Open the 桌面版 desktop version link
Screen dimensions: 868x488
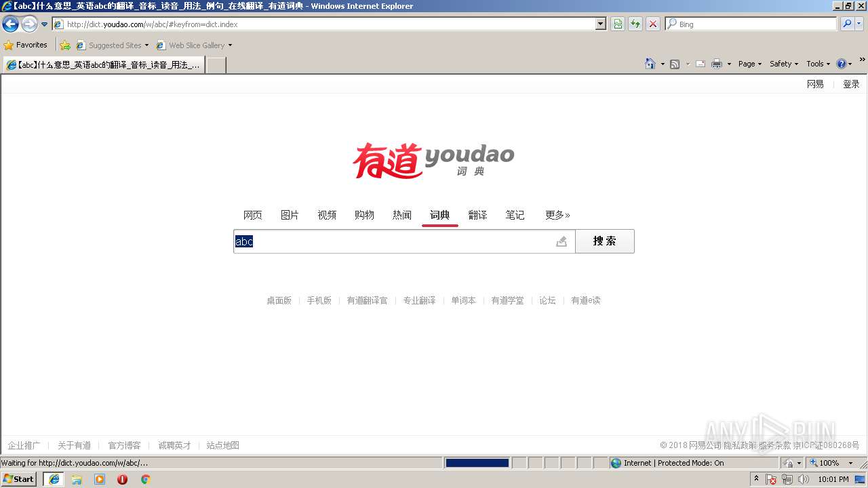279,300
